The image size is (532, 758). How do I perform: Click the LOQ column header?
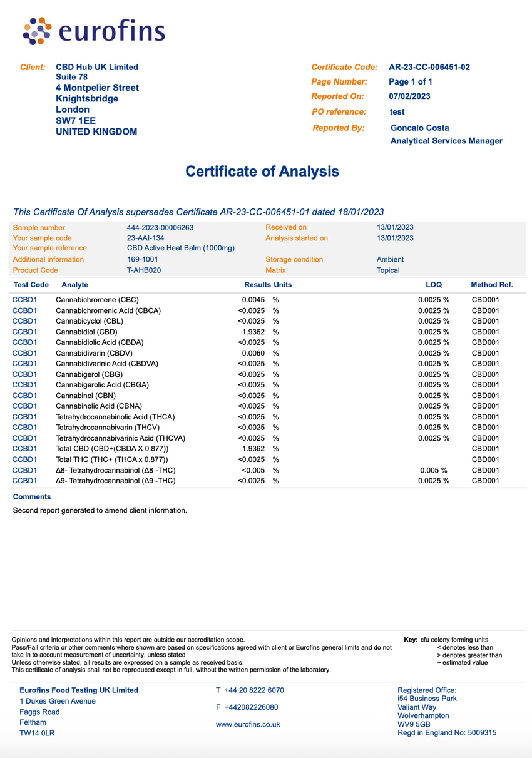click(434, 285)
